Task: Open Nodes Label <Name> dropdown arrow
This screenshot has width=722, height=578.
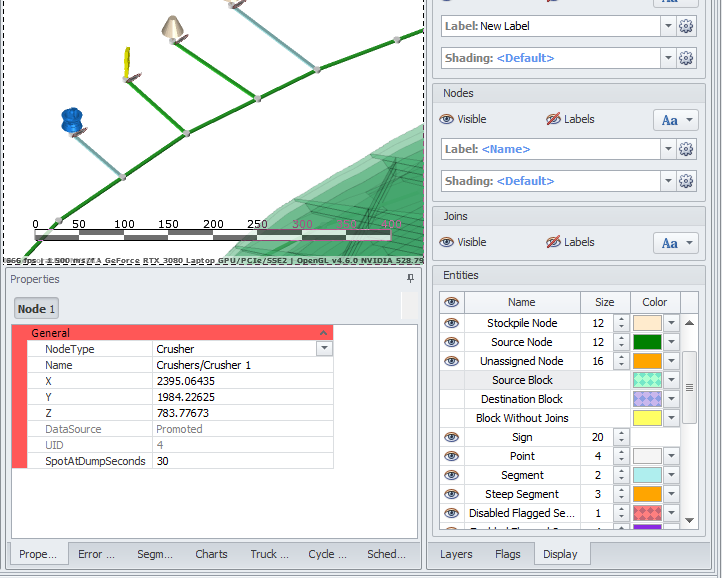Action: point(667,149)
